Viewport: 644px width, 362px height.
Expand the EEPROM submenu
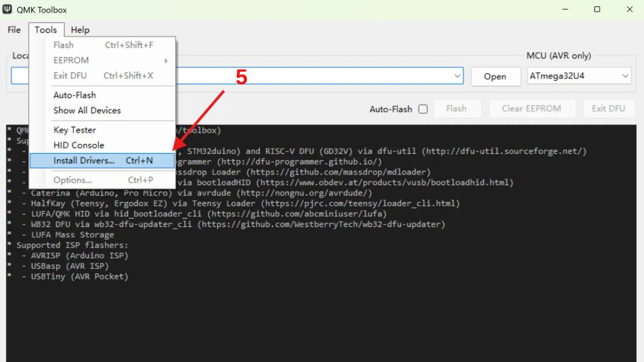point(70,60)
